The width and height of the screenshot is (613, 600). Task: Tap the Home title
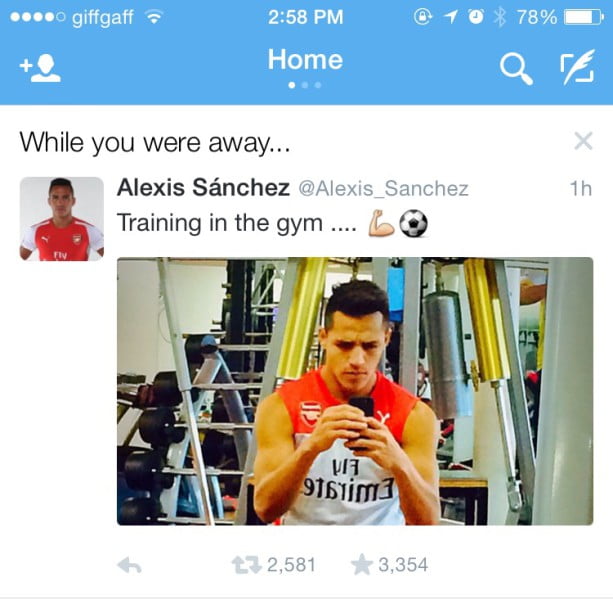pos(305,60)
